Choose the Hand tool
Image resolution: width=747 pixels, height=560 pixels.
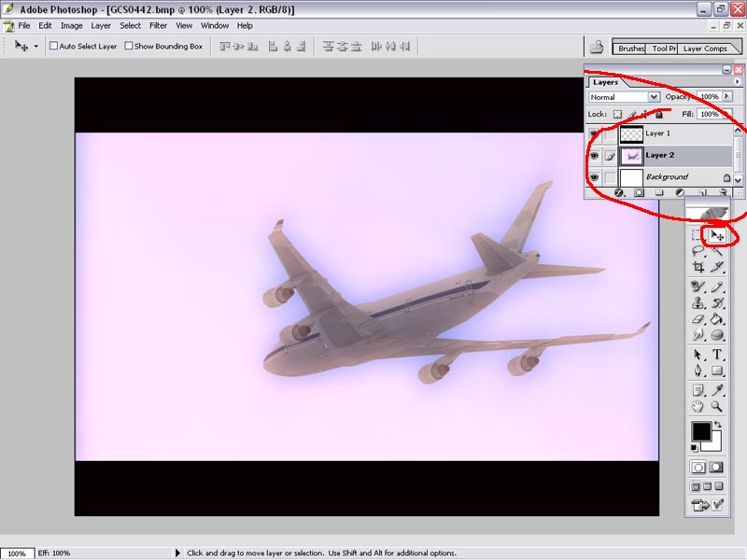tap(698, 406)
